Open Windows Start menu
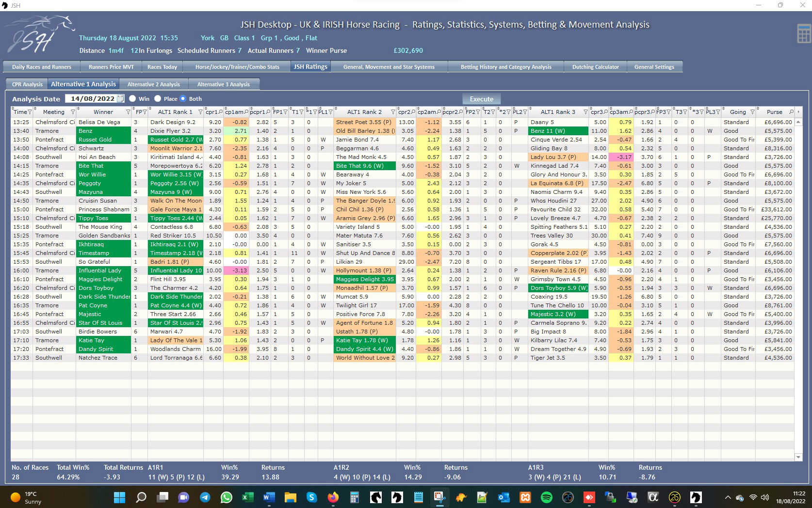 pos(119,497)
